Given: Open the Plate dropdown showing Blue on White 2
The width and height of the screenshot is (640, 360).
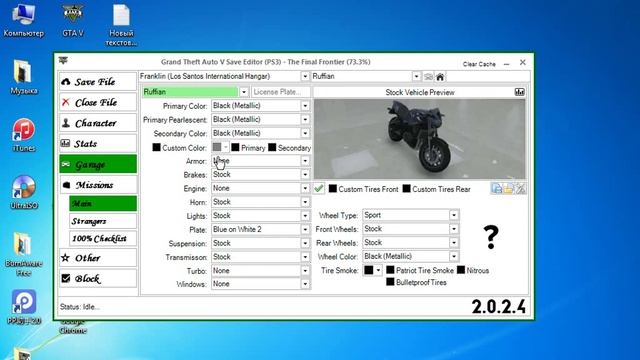Looking at the screenshot, I should 305,229.
